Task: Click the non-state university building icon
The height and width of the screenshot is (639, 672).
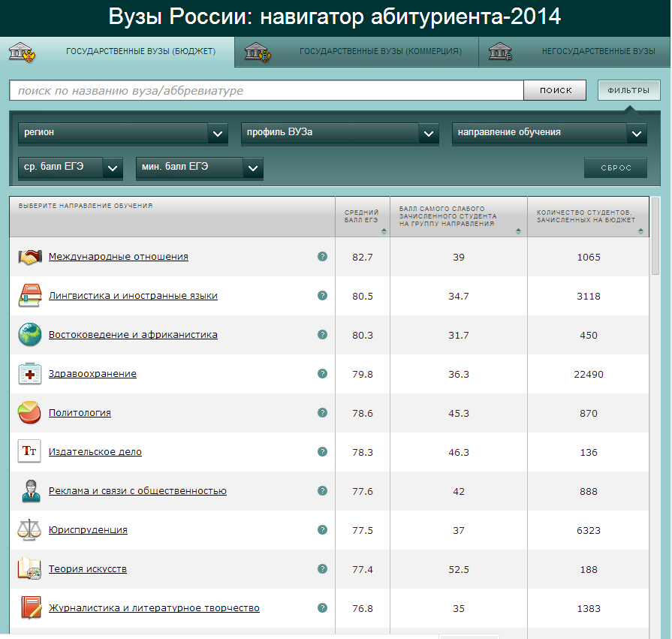Action: (x=500, y=52)
